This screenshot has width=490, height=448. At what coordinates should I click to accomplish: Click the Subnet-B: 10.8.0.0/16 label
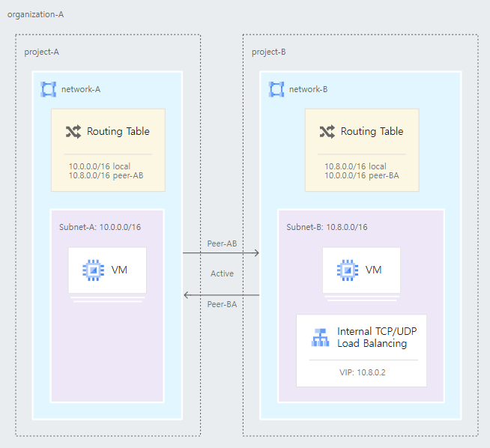tap(327, 227)
